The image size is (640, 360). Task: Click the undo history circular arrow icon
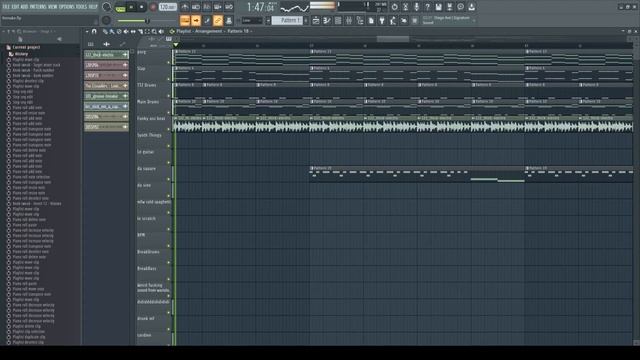[394, 7]
